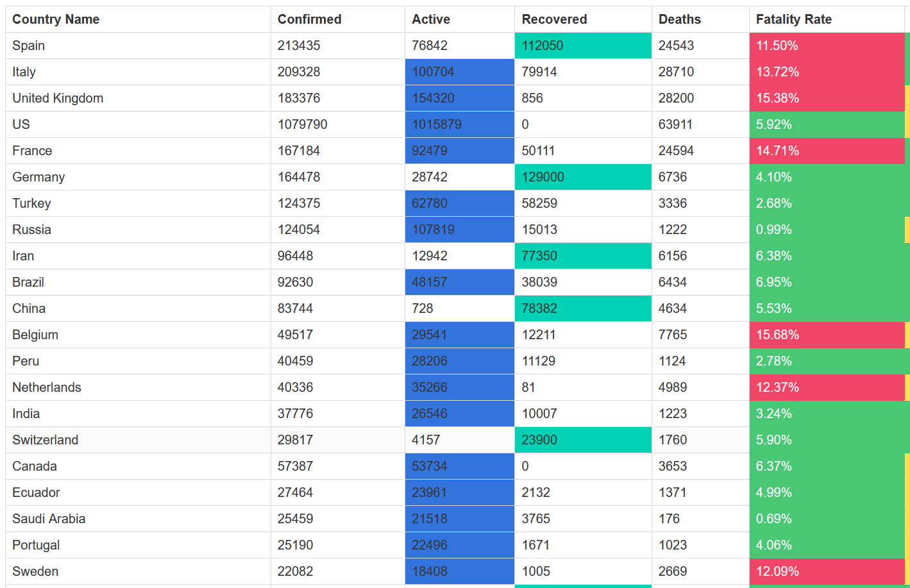Click Belgium's deaths value 7765

pos(673,335)
